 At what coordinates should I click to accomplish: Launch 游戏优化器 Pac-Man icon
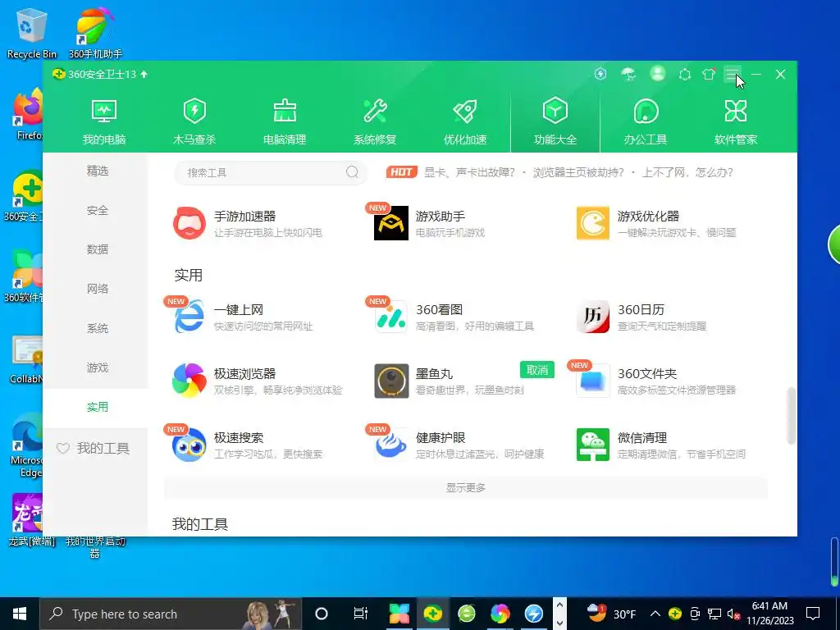[x=593, y=223]
